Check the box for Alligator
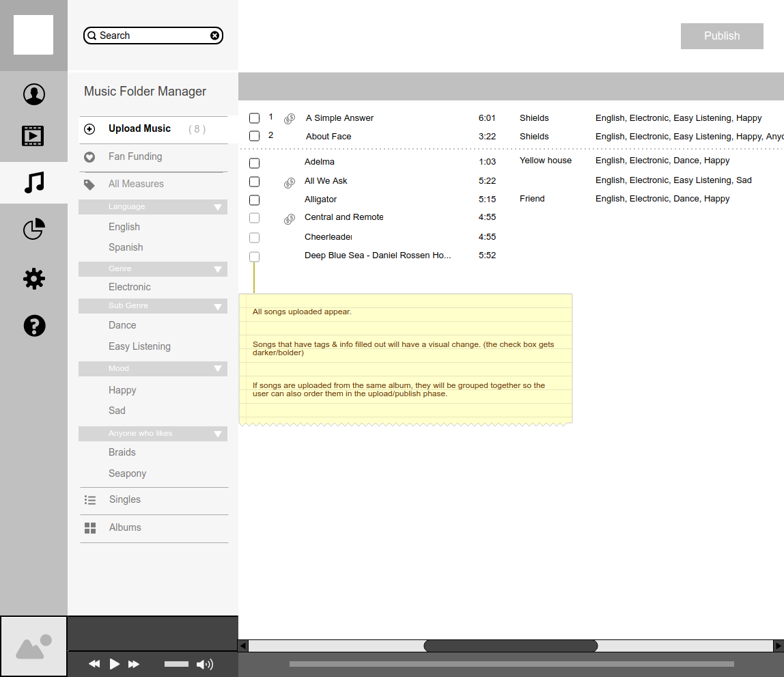Viewport: 784px width, 677px height. (x=255, y=200)
